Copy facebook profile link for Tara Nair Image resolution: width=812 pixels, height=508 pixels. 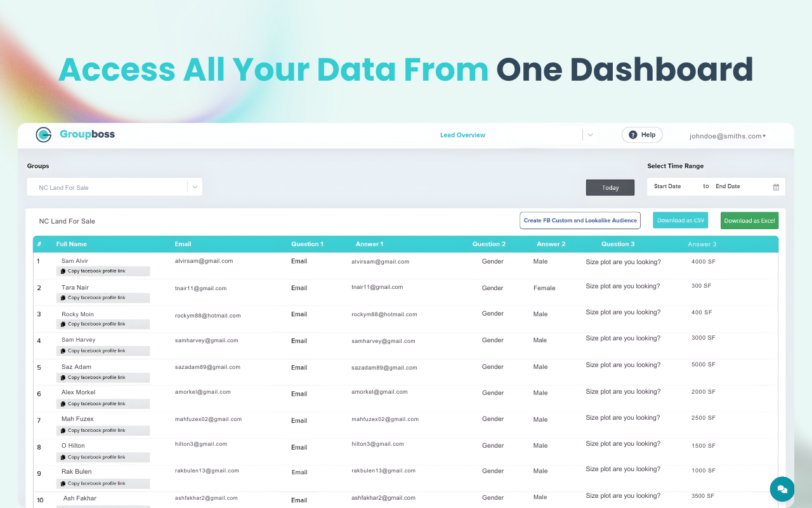tap(103, 298)
